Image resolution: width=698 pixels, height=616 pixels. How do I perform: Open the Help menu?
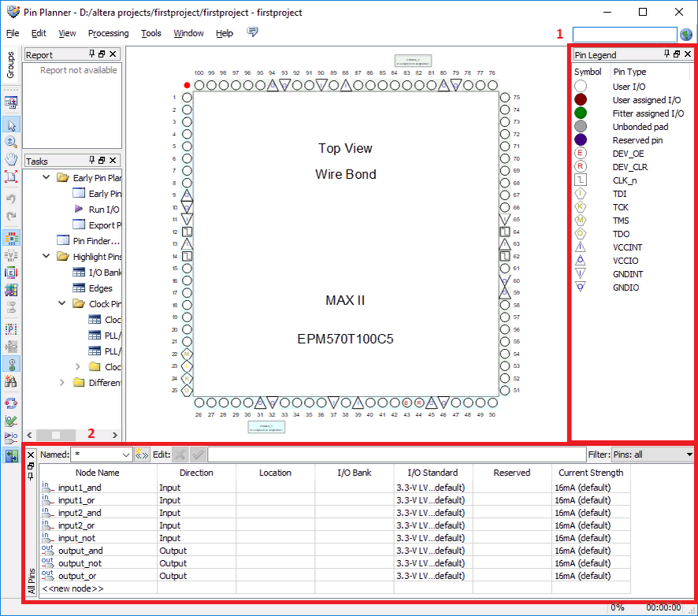click(225, 33)
